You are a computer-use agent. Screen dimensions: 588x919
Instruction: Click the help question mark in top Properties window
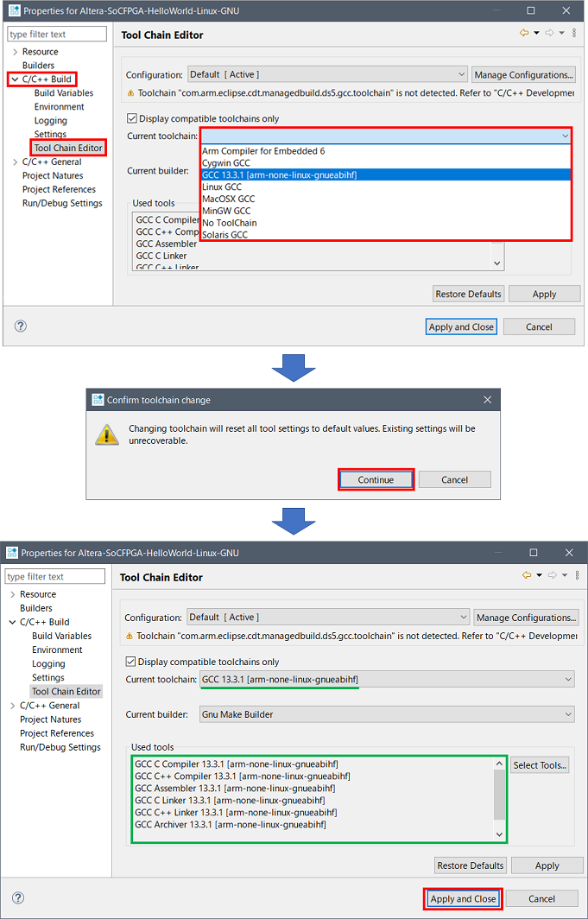[x=21, y=326]
